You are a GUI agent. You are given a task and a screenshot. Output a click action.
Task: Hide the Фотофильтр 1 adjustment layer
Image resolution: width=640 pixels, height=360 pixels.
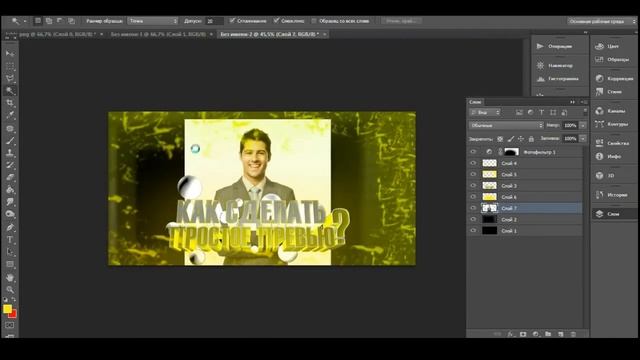tap(473, 152)
